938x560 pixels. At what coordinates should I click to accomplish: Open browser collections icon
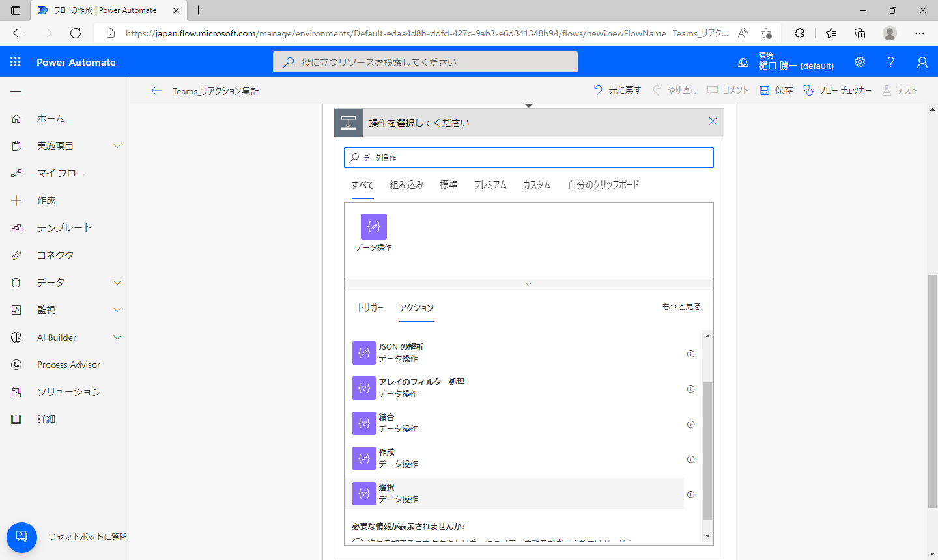click(x=860, y=33)
